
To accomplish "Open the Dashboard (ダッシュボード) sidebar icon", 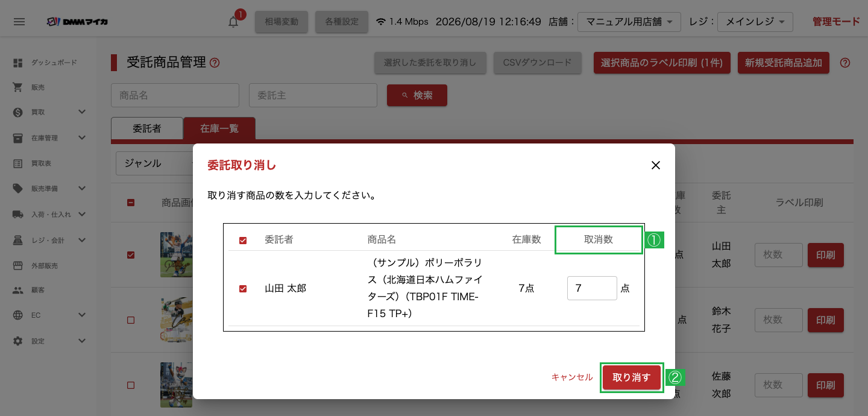I will click(18, 63).
